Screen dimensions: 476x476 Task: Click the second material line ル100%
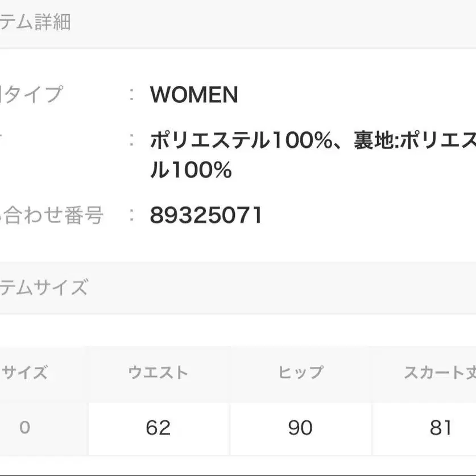tap(191, 170)
